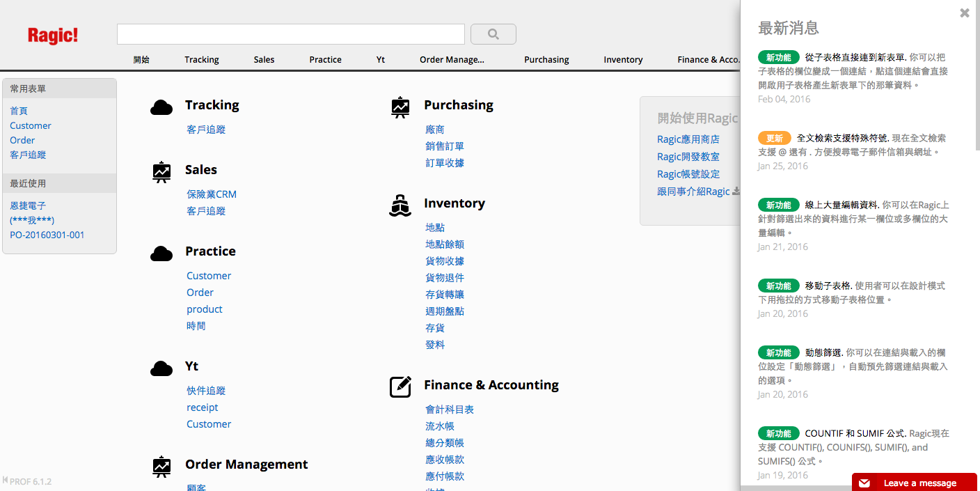This screenshot has width=980, height=491.
Task: Open 地點餘額 under Inventory
Action: click(x=445, y=244)
